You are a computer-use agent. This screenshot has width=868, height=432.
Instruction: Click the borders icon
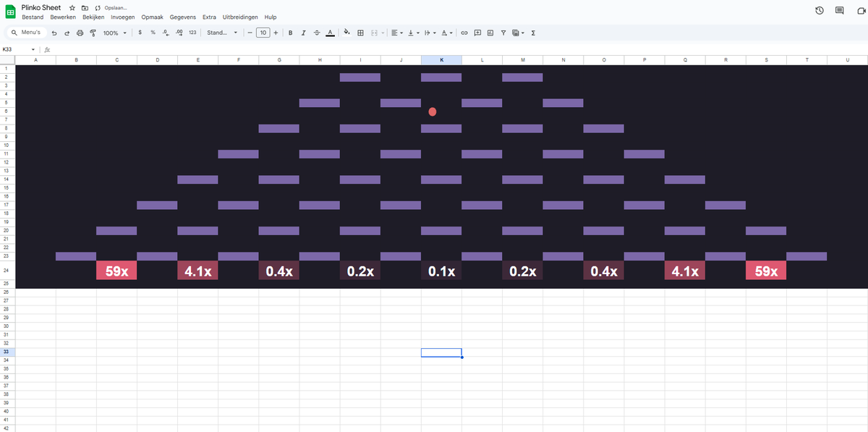[x=360, y=33]
